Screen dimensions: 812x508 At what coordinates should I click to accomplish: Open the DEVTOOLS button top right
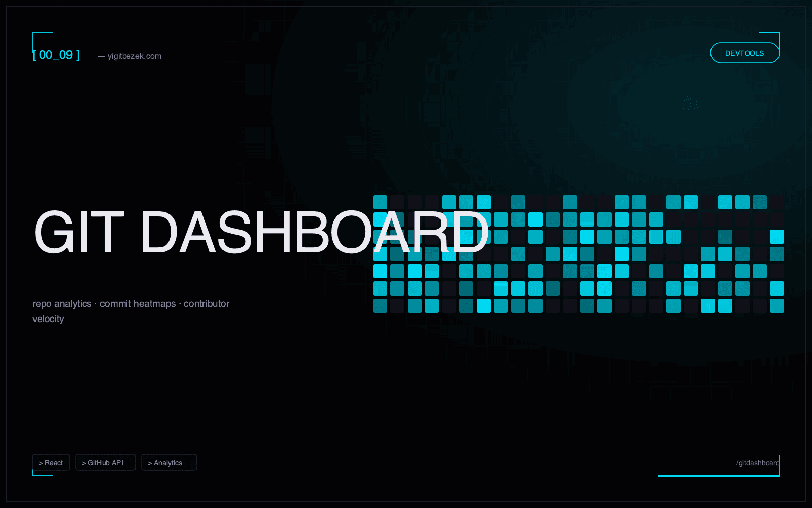(745, 52)
